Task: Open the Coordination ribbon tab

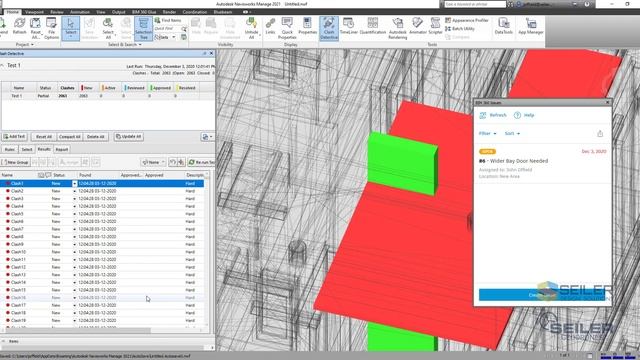Action: point(195,12)
